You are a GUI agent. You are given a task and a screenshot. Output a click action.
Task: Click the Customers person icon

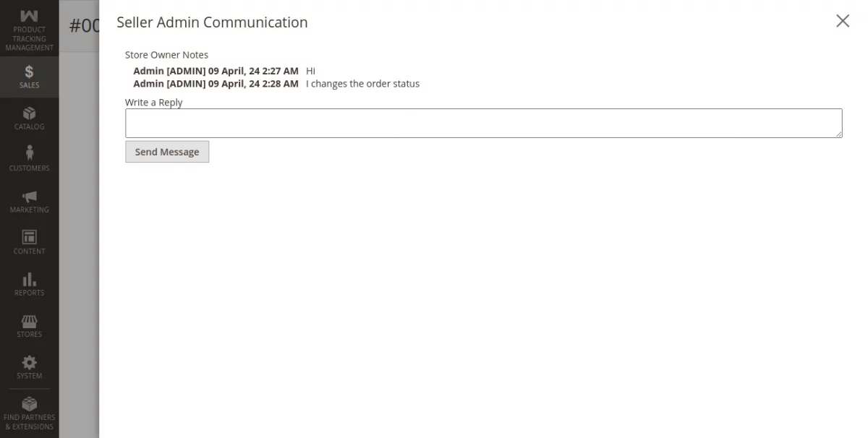pyautogui.click(x=29, y=153)
